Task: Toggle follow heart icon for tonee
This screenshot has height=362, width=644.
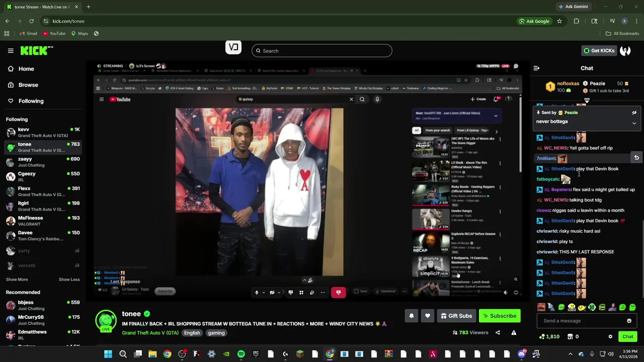Action: pos(428,316)
